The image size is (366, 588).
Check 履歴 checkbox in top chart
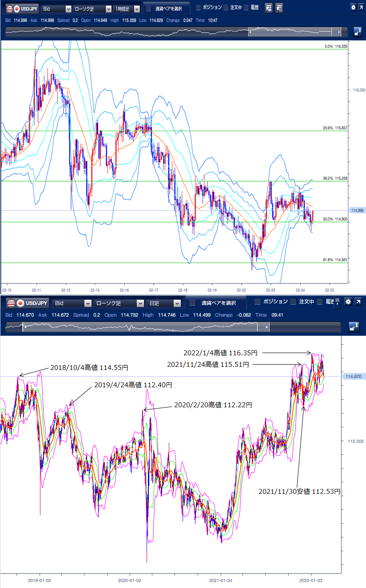point(246,8)
